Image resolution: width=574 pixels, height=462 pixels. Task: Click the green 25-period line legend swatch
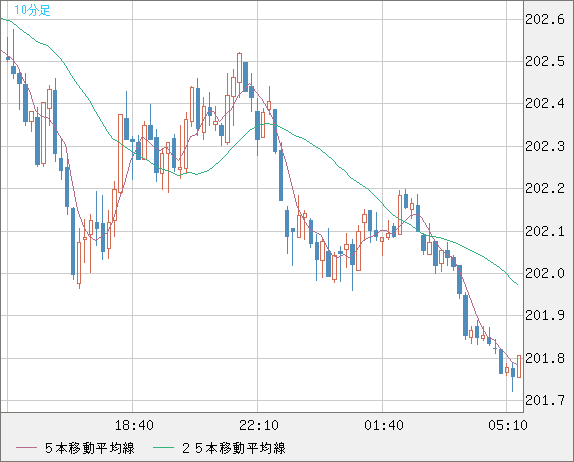coord(163,448)
